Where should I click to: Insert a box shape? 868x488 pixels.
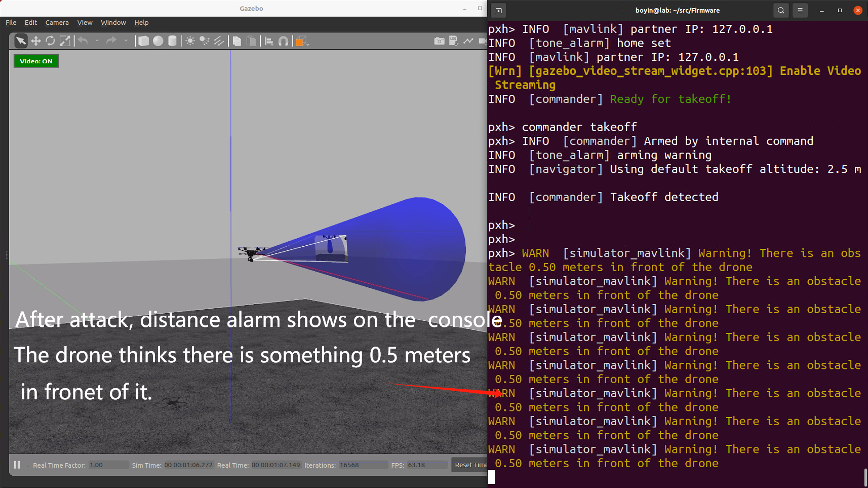click(143, 41)
